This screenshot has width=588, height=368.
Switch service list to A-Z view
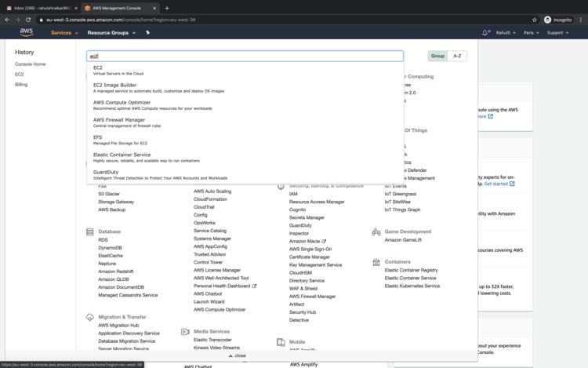tap(457, 56)
